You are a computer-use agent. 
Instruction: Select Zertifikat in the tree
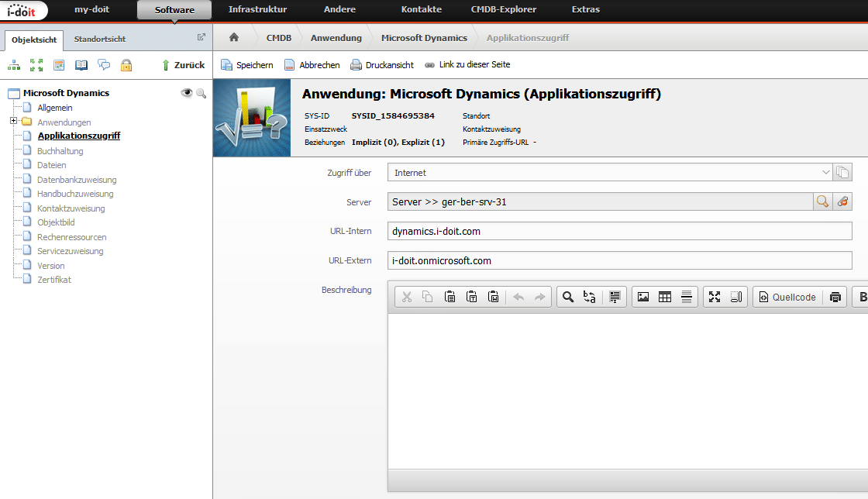pos(54,280)
